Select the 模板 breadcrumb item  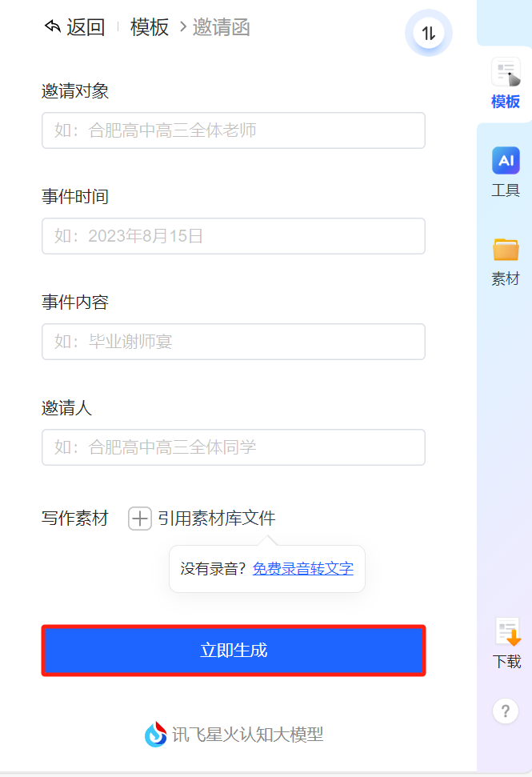pos(150,26)
